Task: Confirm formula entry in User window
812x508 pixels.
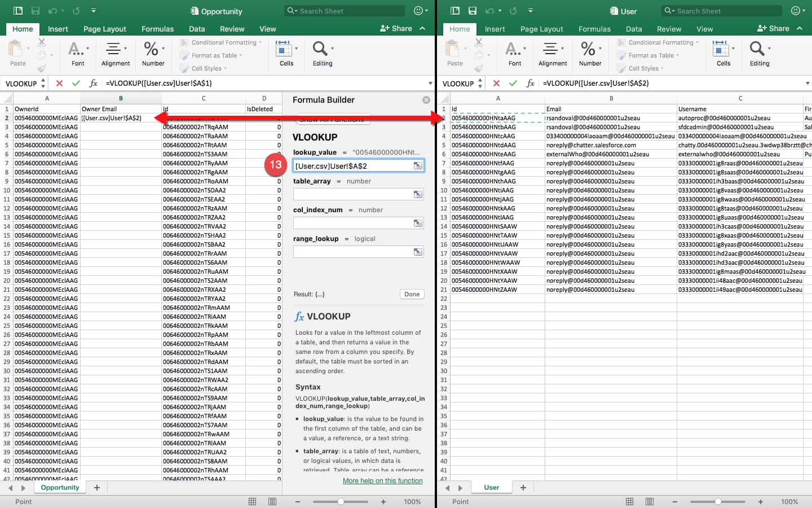Action: coord(513,83)
